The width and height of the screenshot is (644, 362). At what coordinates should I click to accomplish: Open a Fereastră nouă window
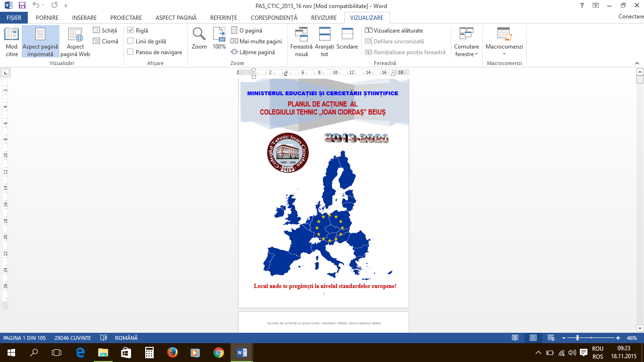301,41
